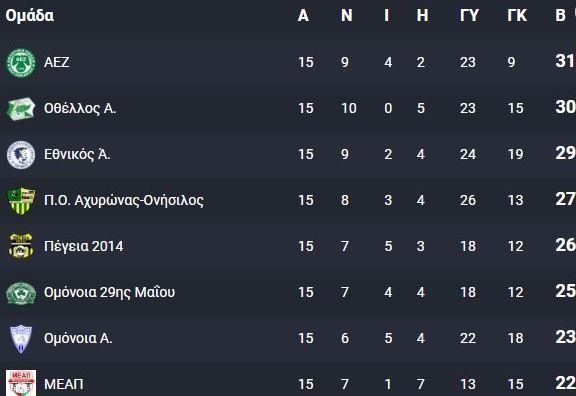This screenshot has height=396, width=576.
Task: Click the Π.Ο. Αχυρώνας-Ονήσιλος shield crest
Action: [21, 201]
